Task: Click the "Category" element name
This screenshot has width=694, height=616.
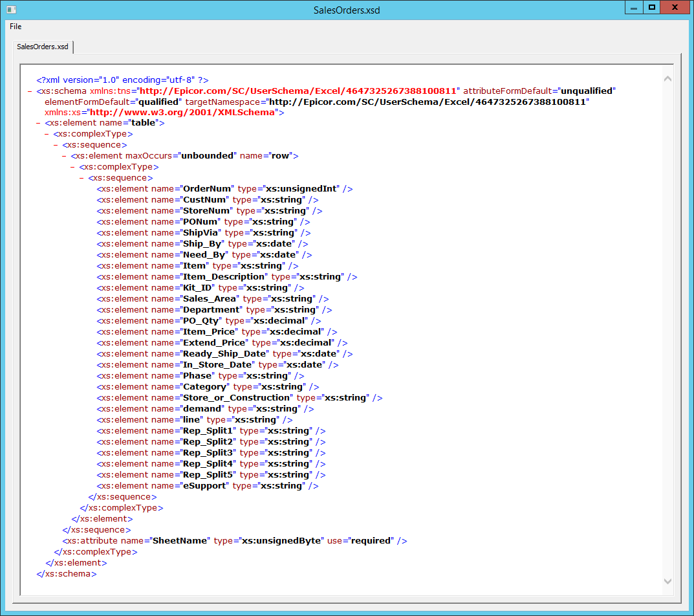Action: [x=204, y=386]
